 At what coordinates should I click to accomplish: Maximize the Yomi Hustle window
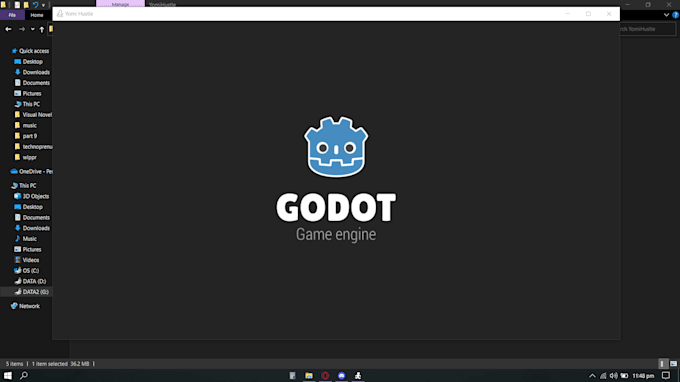tap(588, 14)
